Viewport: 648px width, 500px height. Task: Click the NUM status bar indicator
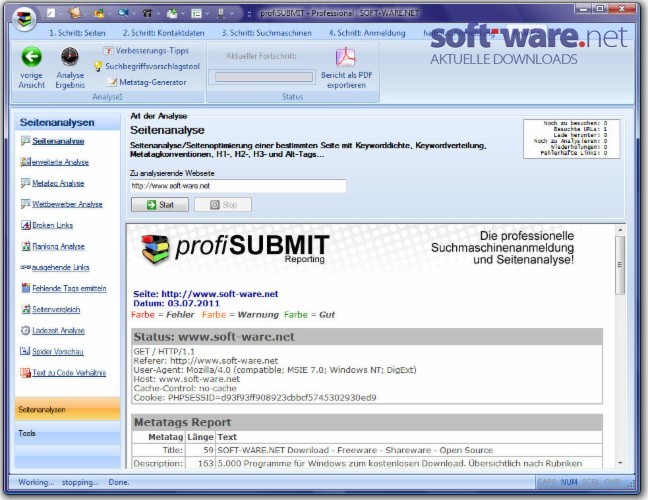569,482
